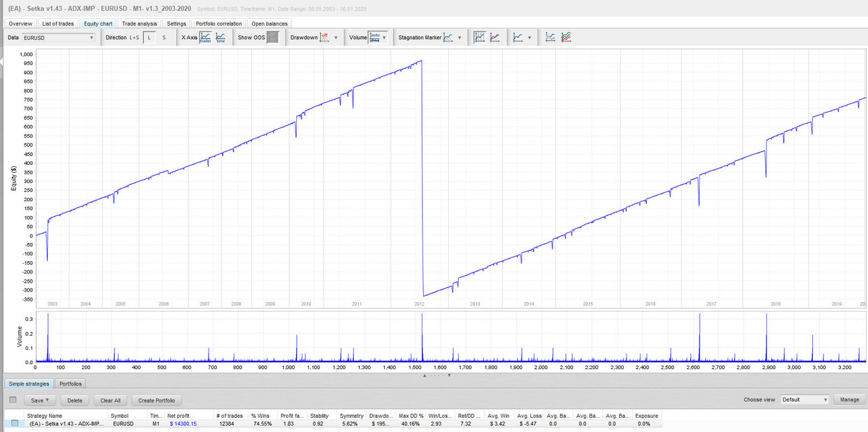Sort by the Max DD % column header
This screenshot has height=432, width=868.
point(411,416)
